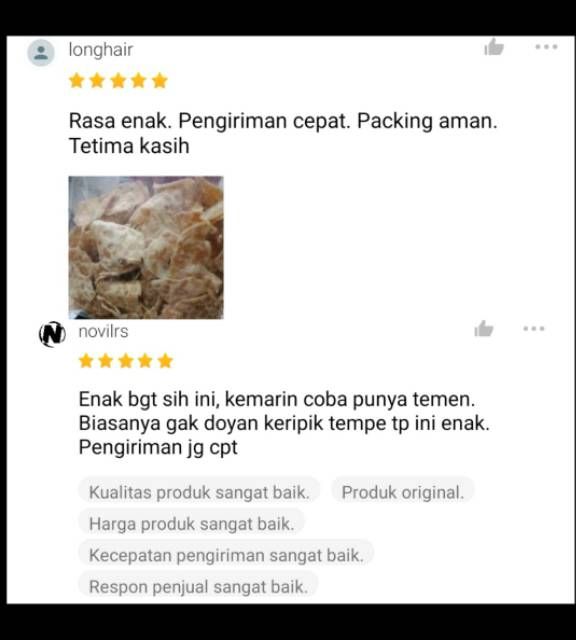
Task: Select 'Kualitas produk sangat baik.' tag
Action: 199,492
